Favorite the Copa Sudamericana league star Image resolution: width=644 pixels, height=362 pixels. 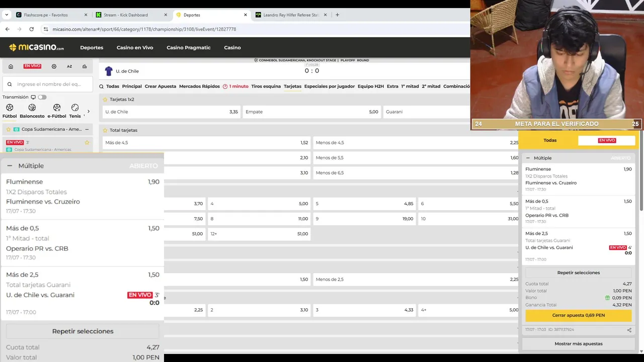click(x=9, y=129)
